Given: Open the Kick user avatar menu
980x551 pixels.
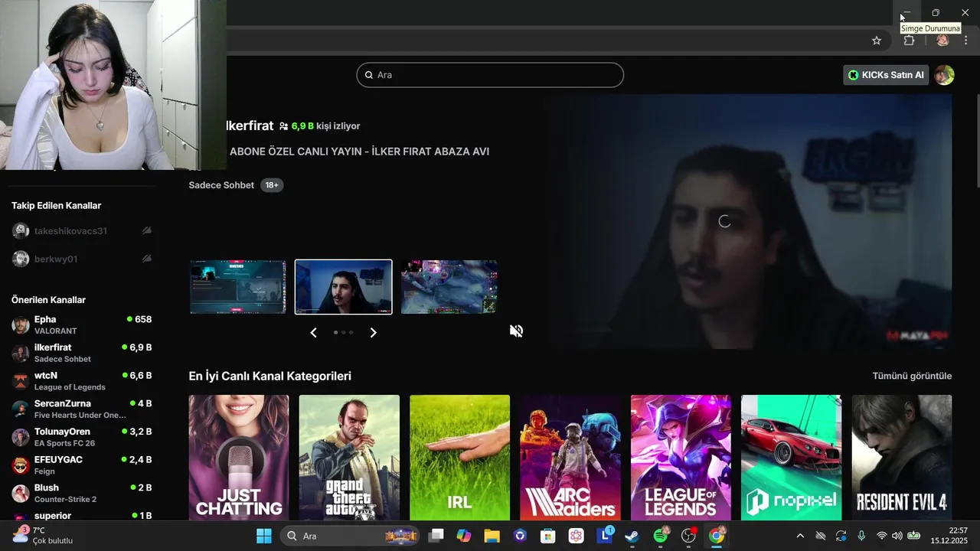Looking at the screenshot, I should 945,75.
